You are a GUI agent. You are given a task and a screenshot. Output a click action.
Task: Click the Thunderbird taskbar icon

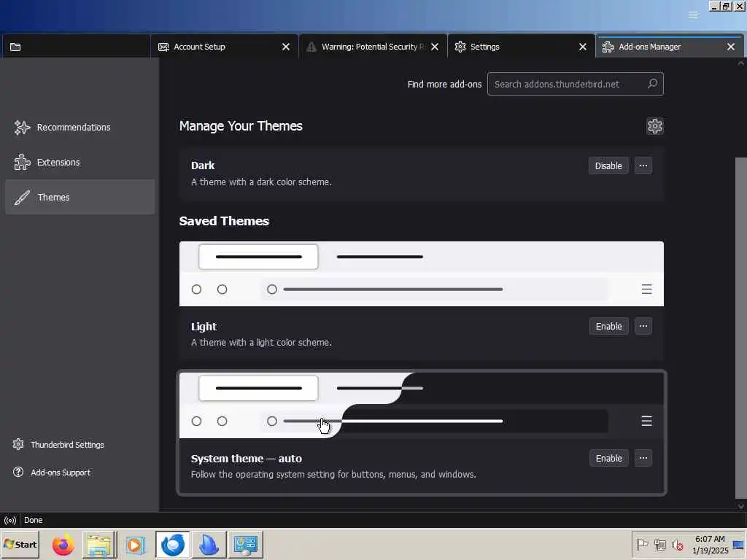click(x=172, y=545)
